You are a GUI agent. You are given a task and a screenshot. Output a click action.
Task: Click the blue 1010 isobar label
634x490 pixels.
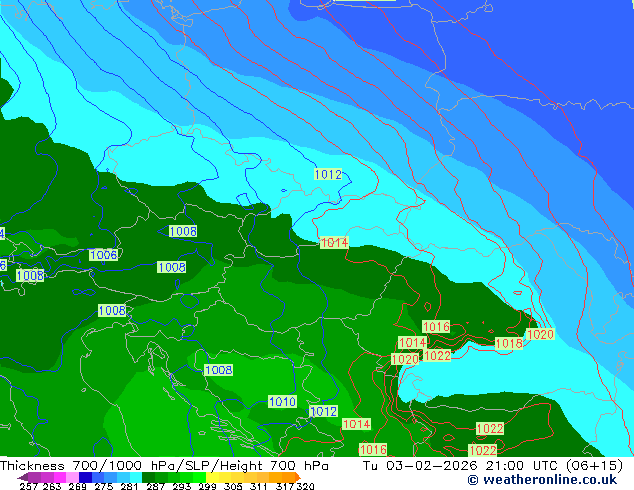[x=282, y=401]
